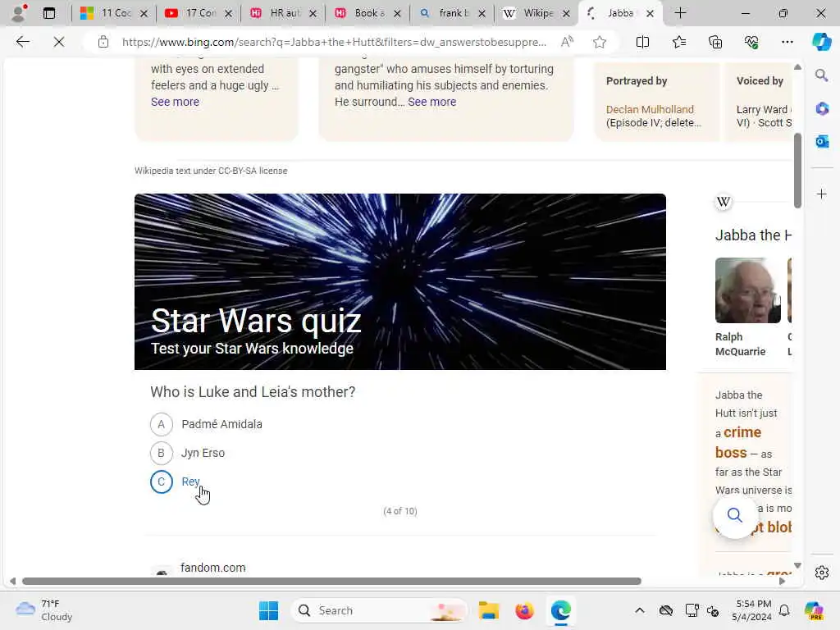Open the weather widget
This screenshot has width=840, height=630.
pos(44,610)
